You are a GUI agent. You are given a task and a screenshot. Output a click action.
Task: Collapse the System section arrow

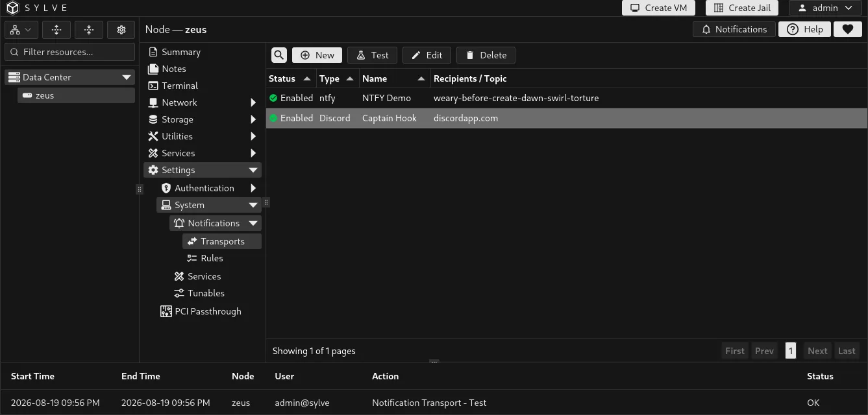253,205
